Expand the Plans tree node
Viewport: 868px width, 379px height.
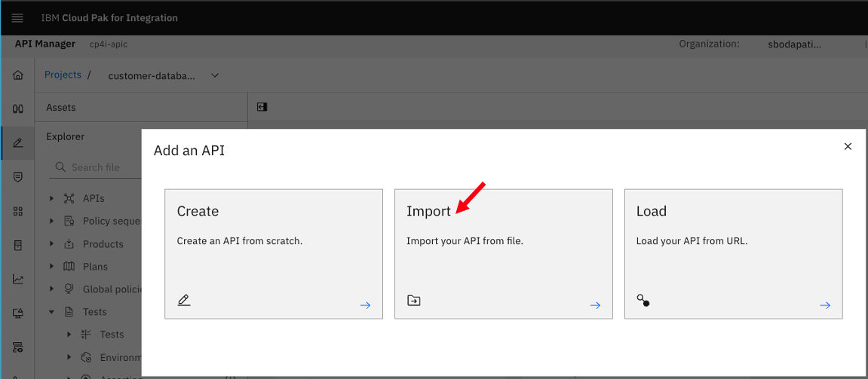[51, 266]
